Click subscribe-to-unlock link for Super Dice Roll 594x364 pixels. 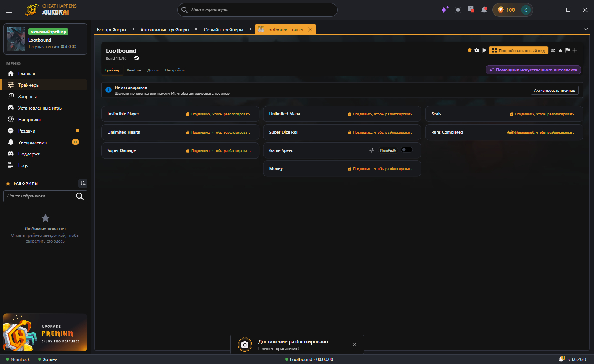[x=380, y=133]
